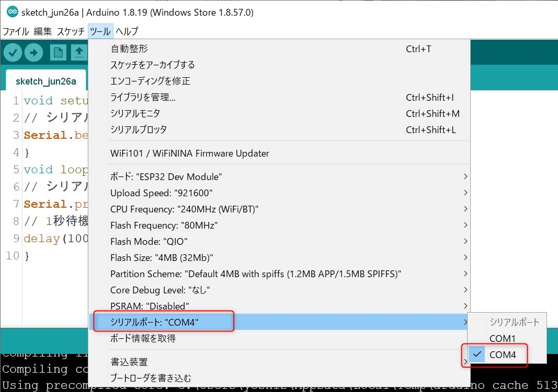Select the checked COM4 serial port
The width and height of the screenshot is (558, 392).
point(503,355)
